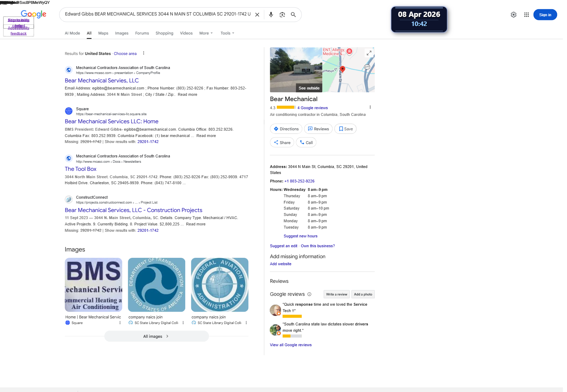Expand the map with fullscreen icon
The height and width of the screenshot is (392, 567).
tap(369, 53)
